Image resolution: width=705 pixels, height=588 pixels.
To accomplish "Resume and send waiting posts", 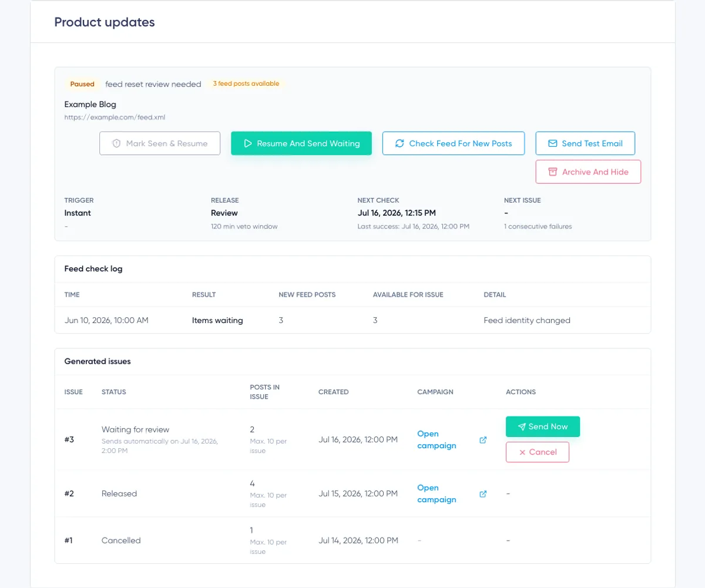I will tap(301, 143).
